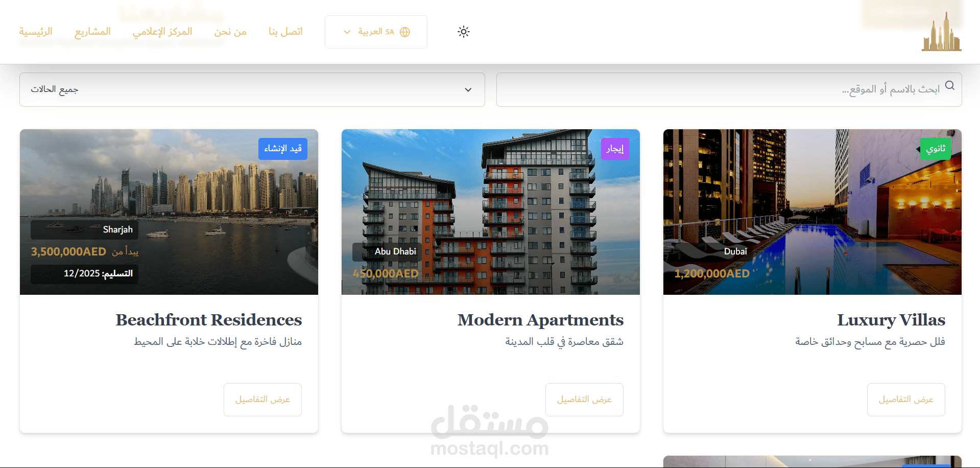Go to the المشاريع projects menu
The image size is (980, 468).
[x=92, y=32]
